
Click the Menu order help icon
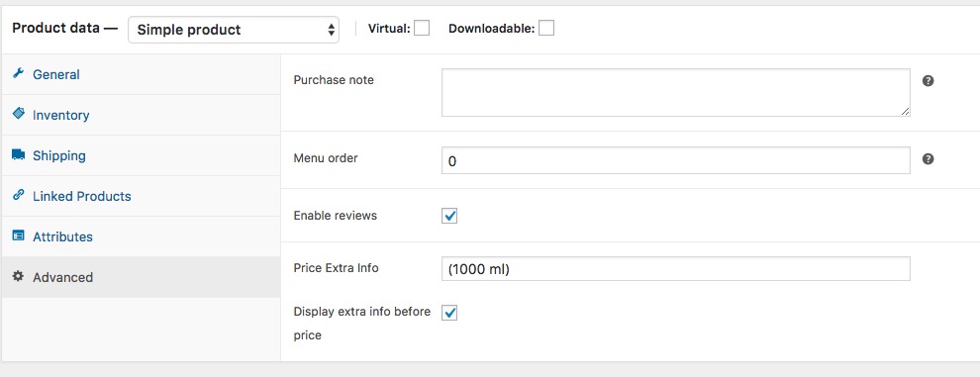(929, 158)
